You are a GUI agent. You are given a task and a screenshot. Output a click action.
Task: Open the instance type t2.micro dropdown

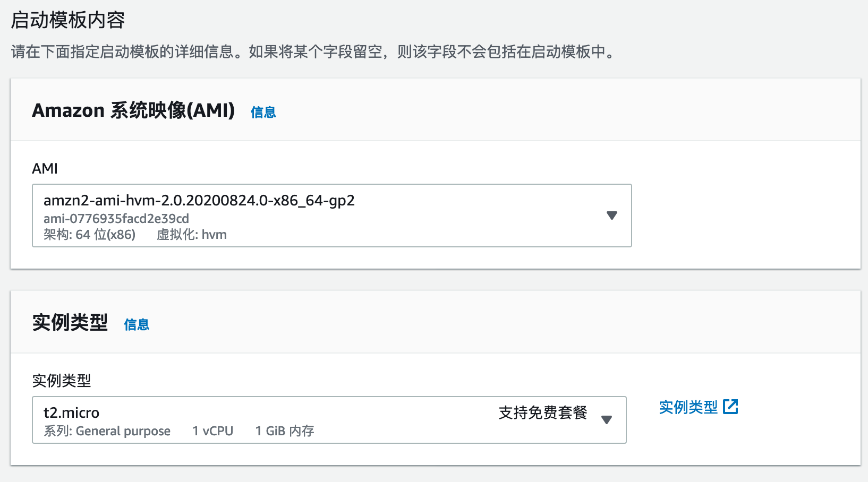pos(329,420)
